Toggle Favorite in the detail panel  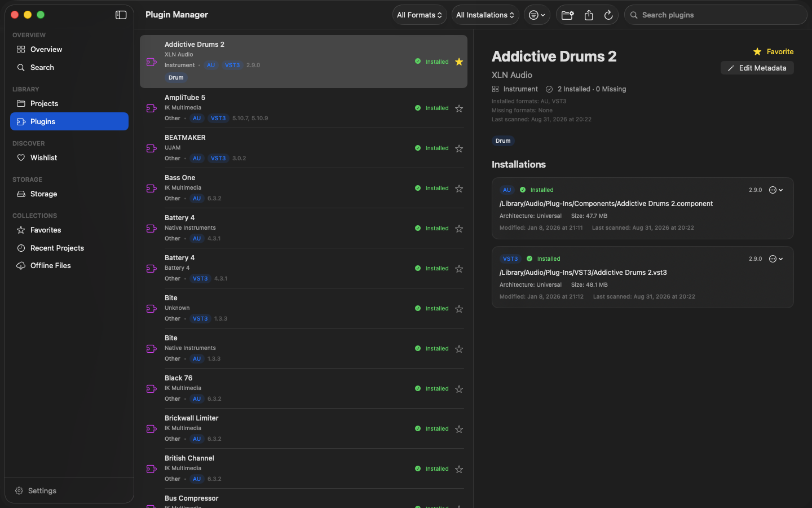773,52
